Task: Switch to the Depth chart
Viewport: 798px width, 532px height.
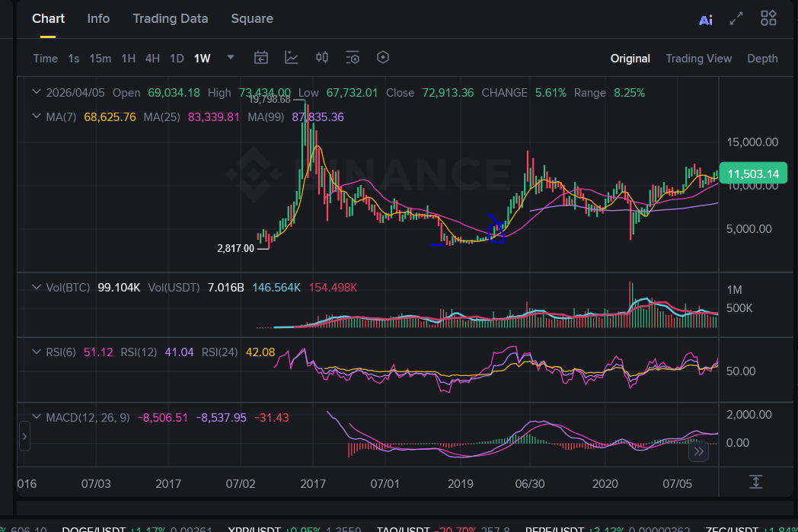Action: coord(762,59)
